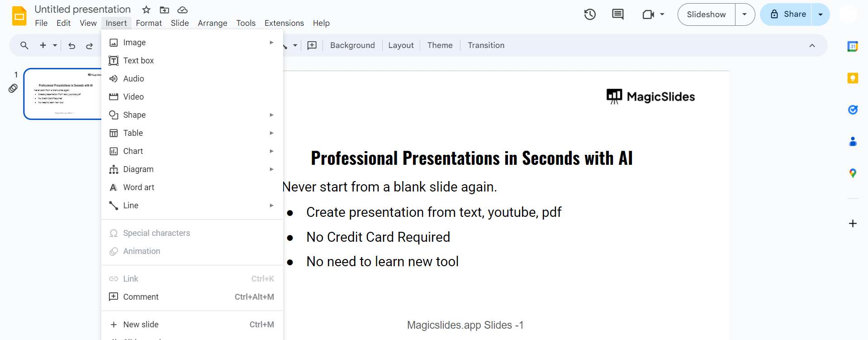This screenshot has height=340, width=868.
Task: Close the Insert menu
Action: [116, 23]
